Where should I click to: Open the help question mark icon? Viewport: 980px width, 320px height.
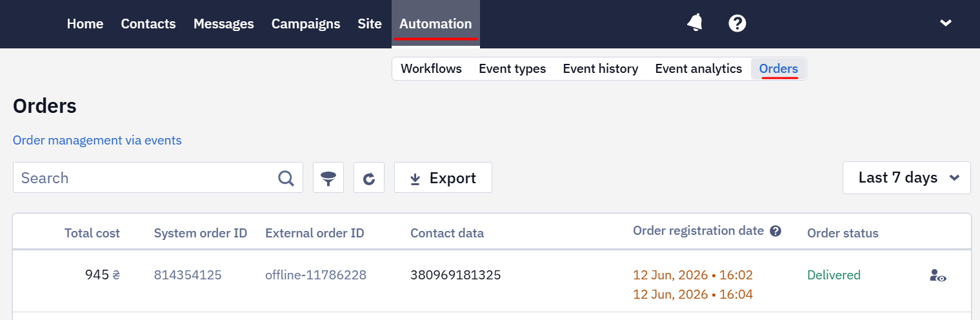click(737, 23)
